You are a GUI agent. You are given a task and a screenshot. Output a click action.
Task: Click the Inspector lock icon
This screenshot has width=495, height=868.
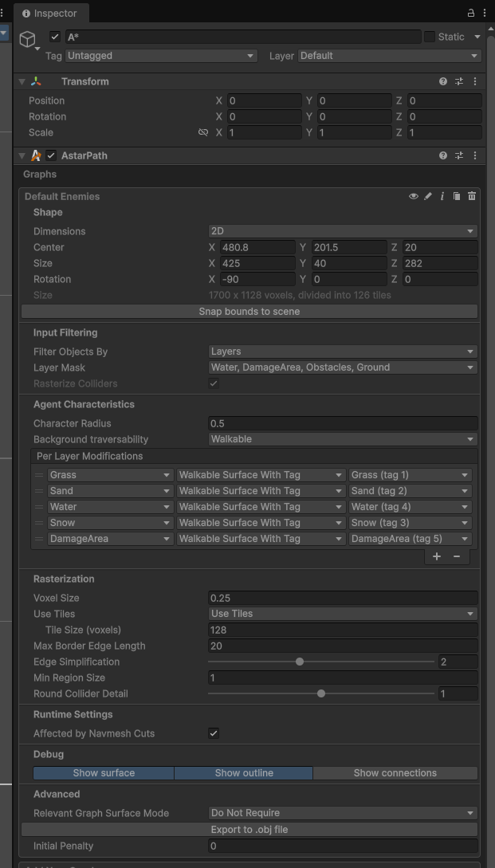[x=471, y=13]
